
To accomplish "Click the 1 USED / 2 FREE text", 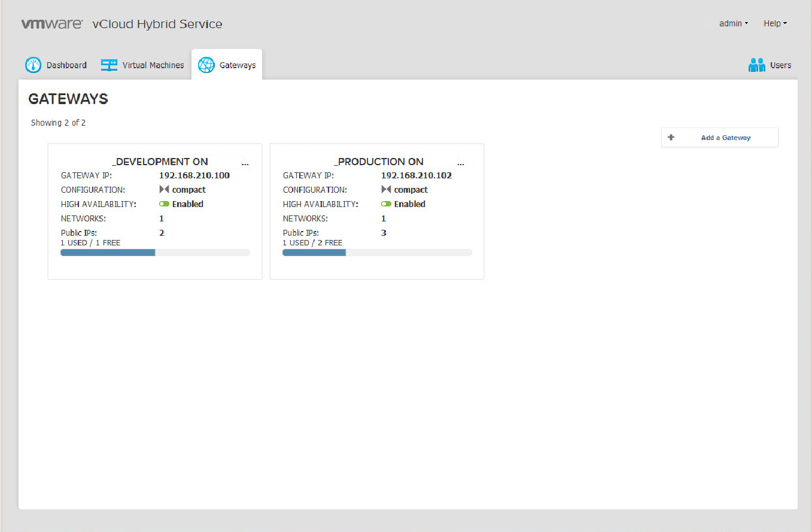I will click(x=312, y=243).
